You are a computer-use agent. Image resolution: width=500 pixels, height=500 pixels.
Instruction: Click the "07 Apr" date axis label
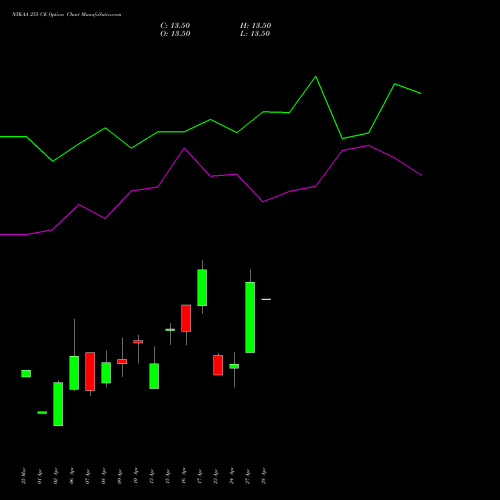(x=88, y=476)
